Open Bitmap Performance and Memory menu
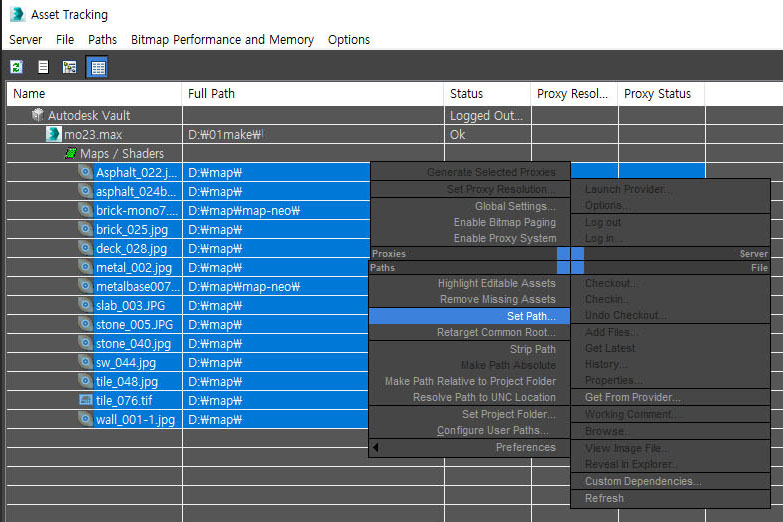The height and width of the screenshot is (522, 783). pyautogui.click(x=222, y=39)
